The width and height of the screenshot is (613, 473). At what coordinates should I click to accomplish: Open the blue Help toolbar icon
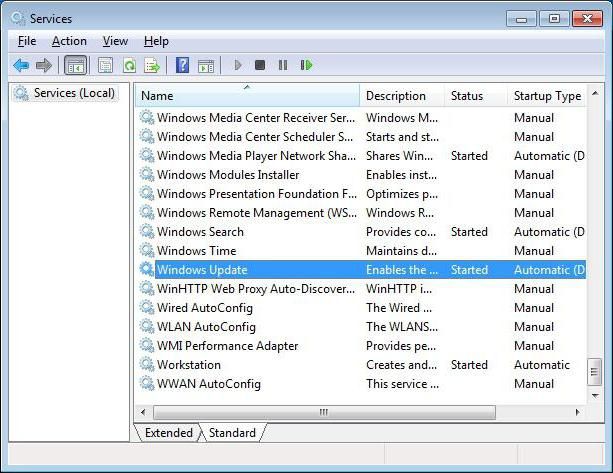tap(183, 65)
